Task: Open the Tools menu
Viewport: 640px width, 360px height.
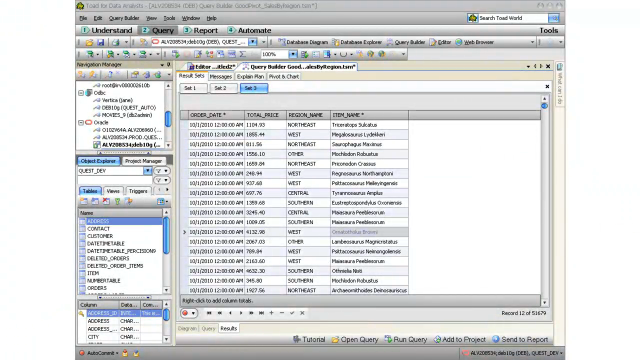Action: click(169, 18)
